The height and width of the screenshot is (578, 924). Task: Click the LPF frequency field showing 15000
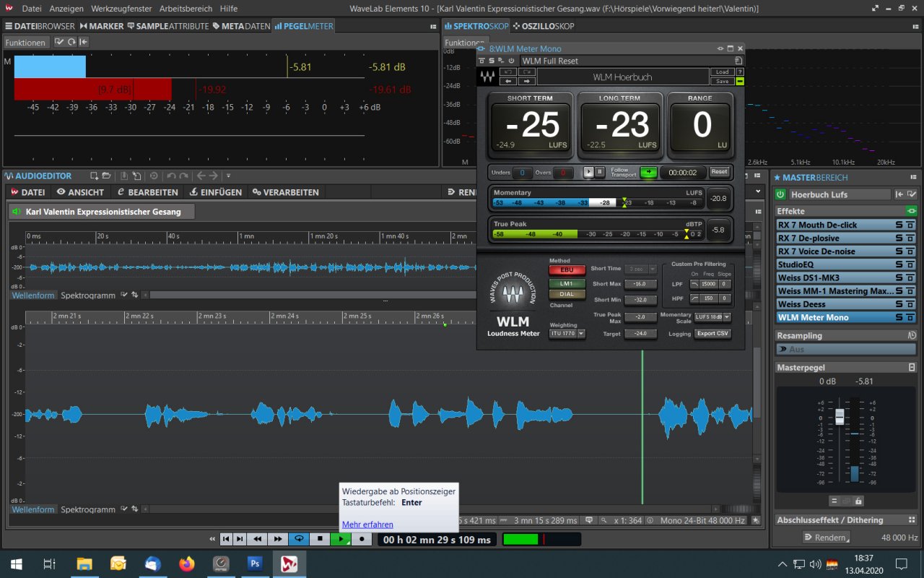coord(708,285)
